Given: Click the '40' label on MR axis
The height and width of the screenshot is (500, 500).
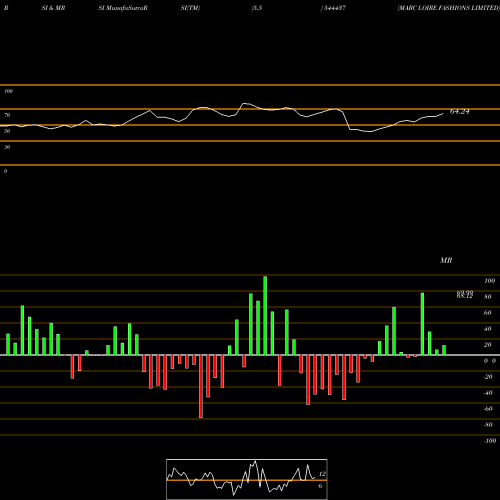Looking at the screenshot, I should click(x=488, y=329).
